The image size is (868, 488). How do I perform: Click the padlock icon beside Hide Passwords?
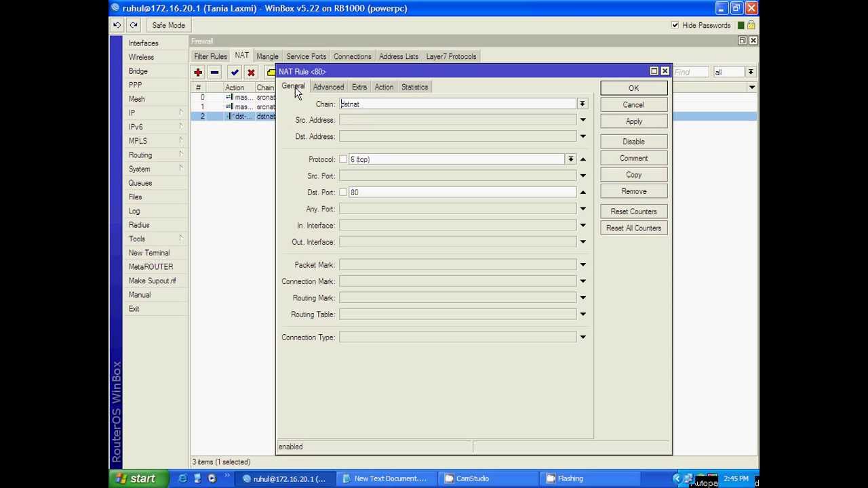click(x=751, y=25)
